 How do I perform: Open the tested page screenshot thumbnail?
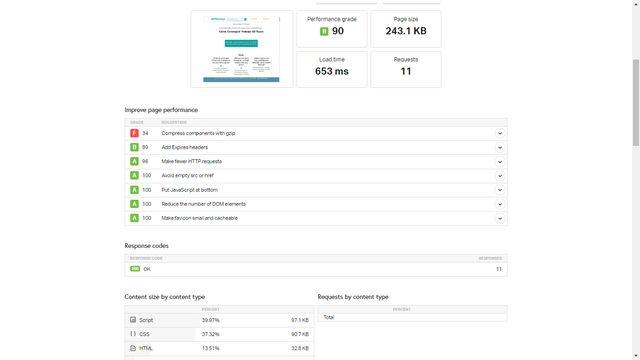click(x=242, y=49)
